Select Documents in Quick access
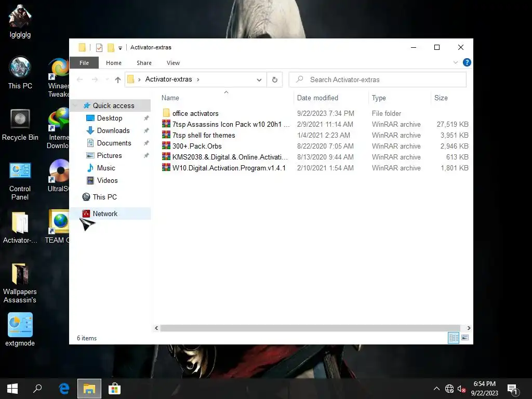 (x=114, y=143)
